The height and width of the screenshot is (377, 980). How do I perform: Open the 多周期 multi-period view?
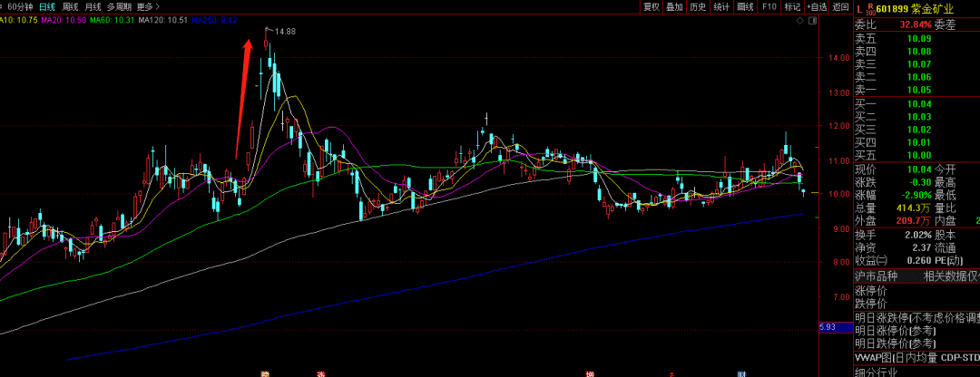pos(119,7)
